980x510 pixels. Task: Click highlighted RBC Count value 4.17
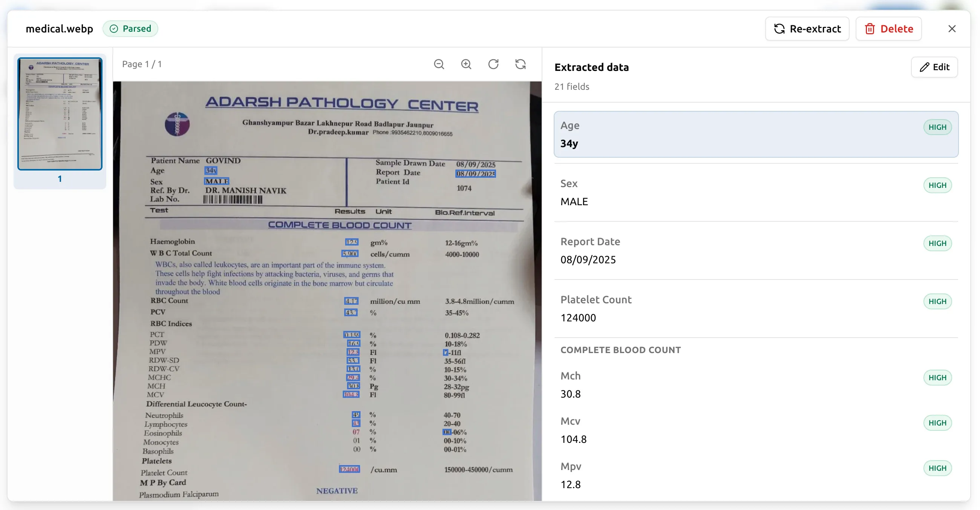pyautogui.click(x=351, y=301)
